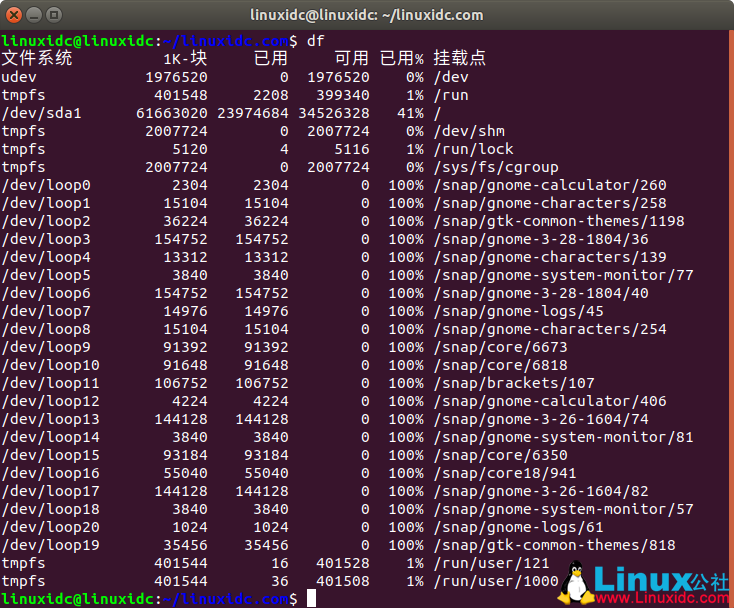Click the 'udev' filesystem entry
Image resolution: width=734 pixels, height=608 pixels.
point(19,77)
